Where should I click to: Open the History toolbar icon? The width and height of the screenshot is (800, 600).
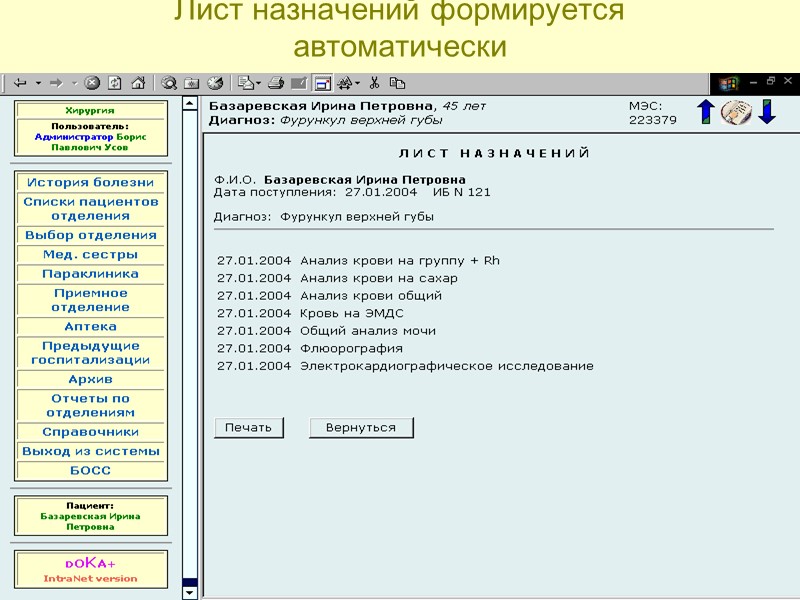[x=215, y=83]
